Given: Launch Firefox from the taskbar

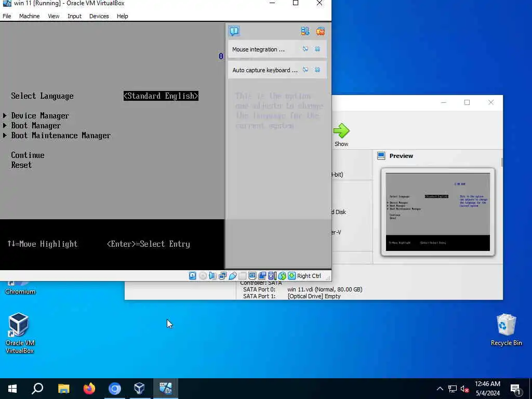Looking at the screenshot, I should (89, 389).
